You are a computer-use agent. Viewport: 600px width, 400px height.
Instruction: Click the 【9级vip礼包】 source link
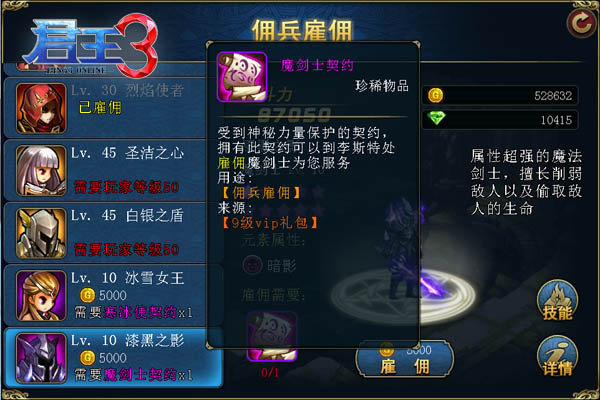[x=269, y=222]
